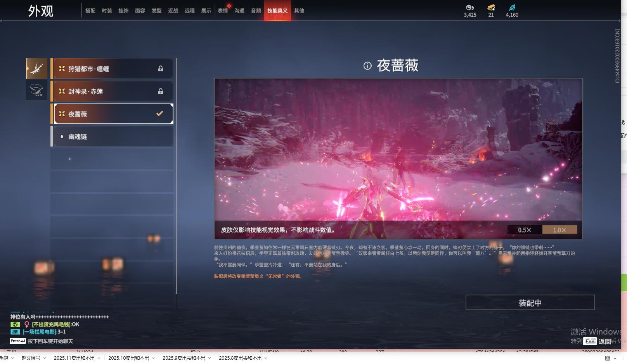Click the 4,160 feather currency amount
The height and width of the screenshot is (364, 627).
coord(512,15)
